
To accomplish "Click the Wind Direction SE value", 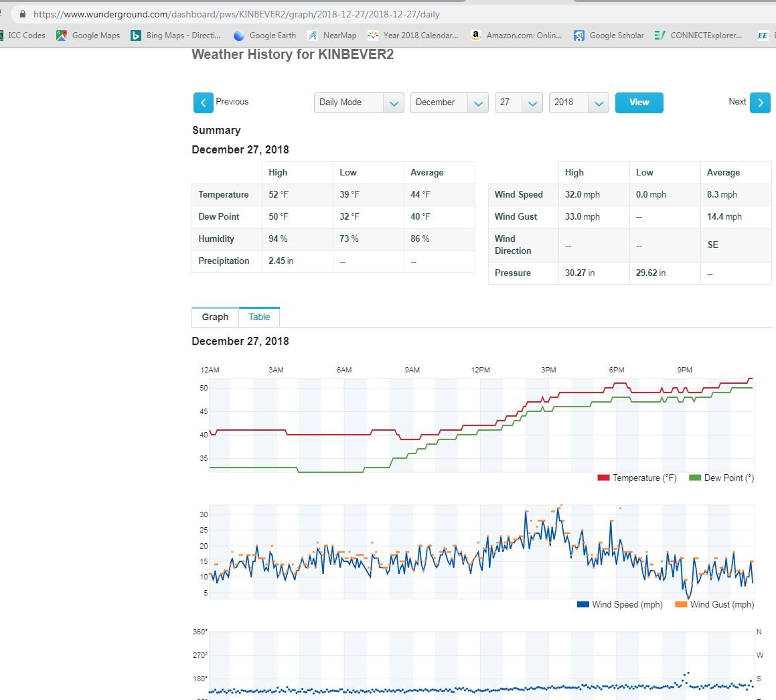I will pyautogui.click(x=712, y=244).
